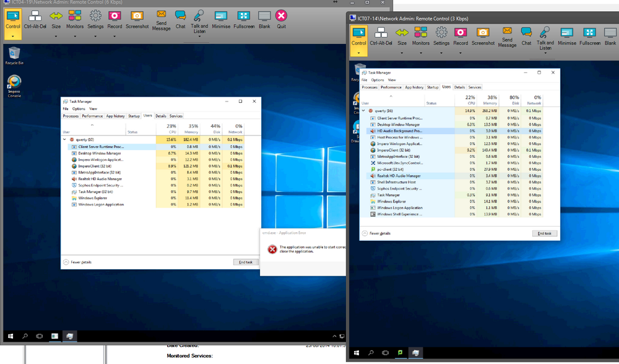Open dropdown arrow under Control in ICT07-14
Screen dimensions: 619x364
(x=358, y=53)
